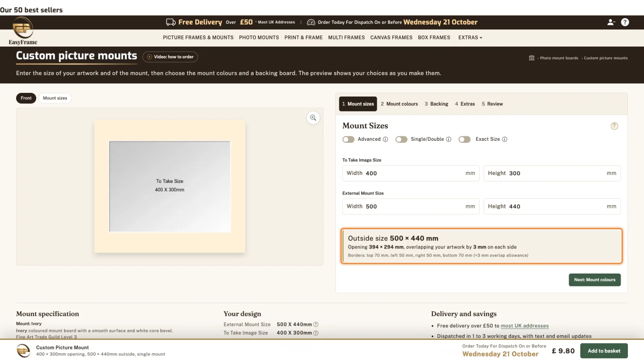Image resolution: width=644 pixels, height=362 pixels.
Task: Click External Mount Size Width field
Action: coord(411,206)
